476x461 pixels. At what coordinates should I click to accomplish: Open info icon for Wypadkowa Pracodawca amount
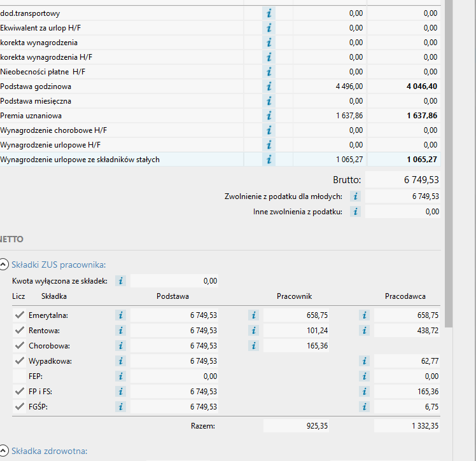tap(364, 361)
